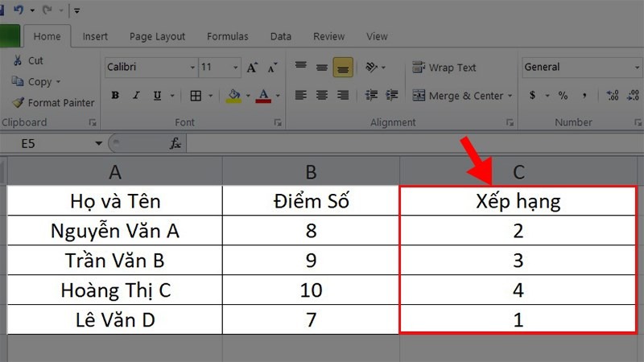Toggle Bold formatting
The height and width of the screenshot is (362, 644).
115,96
